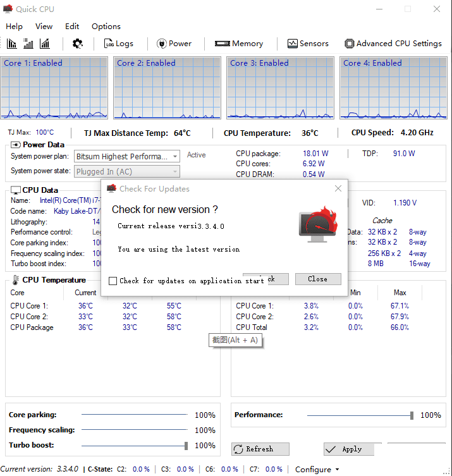This screenshot has height=476, width=452.
Task: Click the Active power plan label
Action: tap(197, 155)
